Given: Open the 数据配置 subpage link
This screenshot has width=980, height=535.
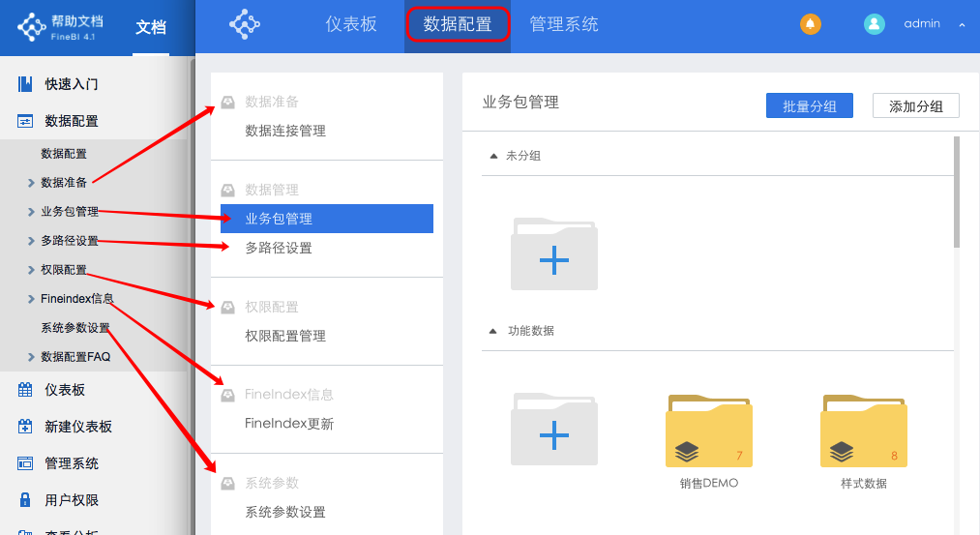Looking at the screenshot, I should click(x=64, y=154).
